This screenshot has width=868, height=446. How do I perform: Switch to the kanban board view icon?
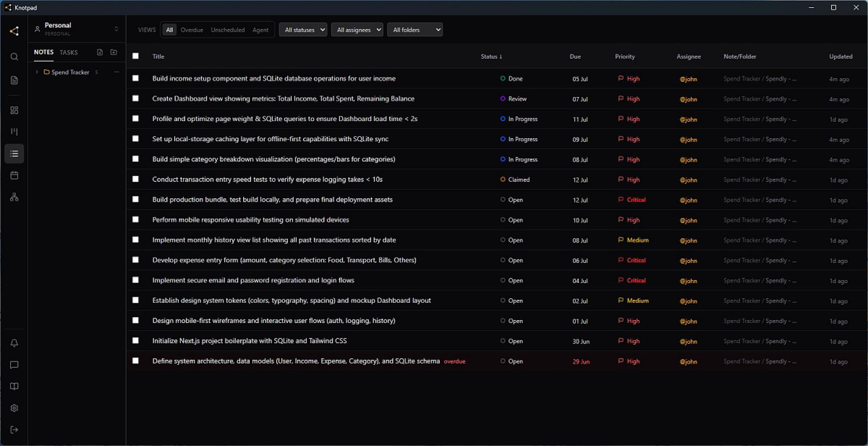[14, 132]
